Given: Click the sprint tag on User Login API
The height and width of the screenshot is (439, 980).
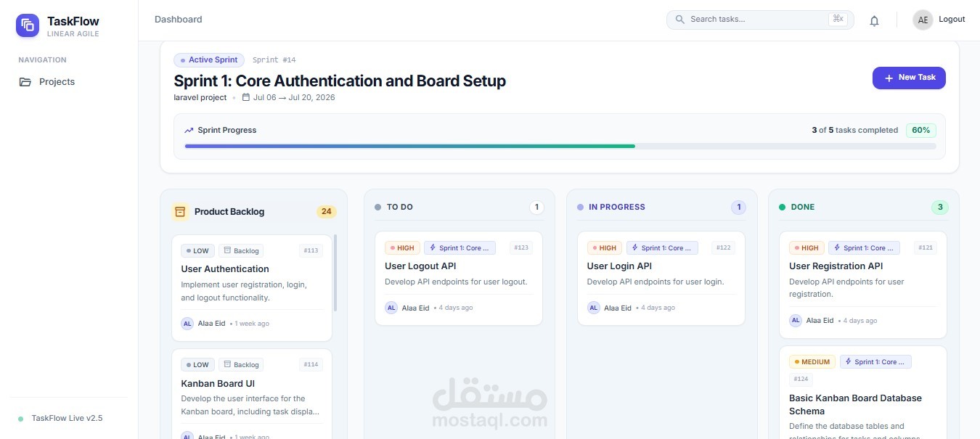Looking at the screenshot, I should [x=662, y=248].
